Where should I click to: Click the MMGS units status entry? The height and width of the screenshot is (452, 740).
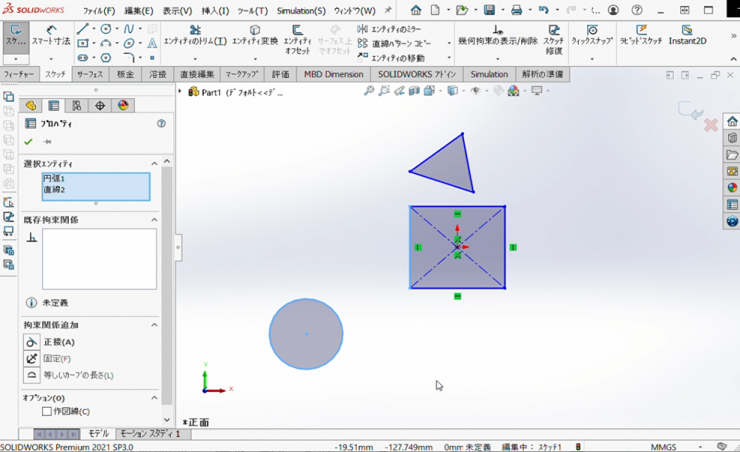click(663, 447)
